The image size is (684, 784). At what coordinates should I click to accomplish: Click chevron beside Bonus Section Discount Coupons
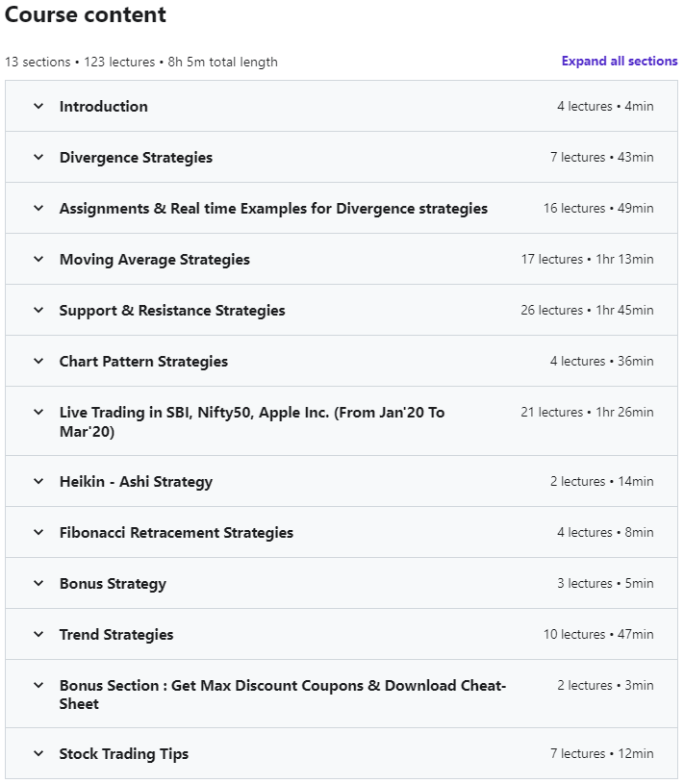pos(38,685)
